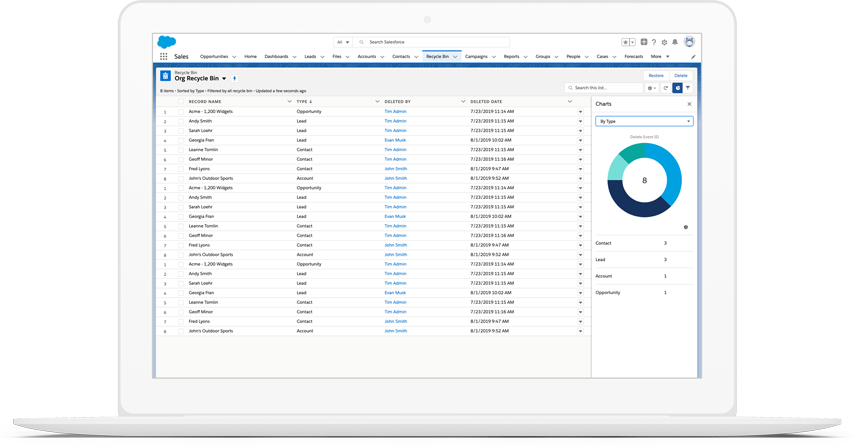Viewport: 857px width, 447px height.
Task: Check the bottom John's Outdoor Sports row checkbox
Action: (181, 331)
